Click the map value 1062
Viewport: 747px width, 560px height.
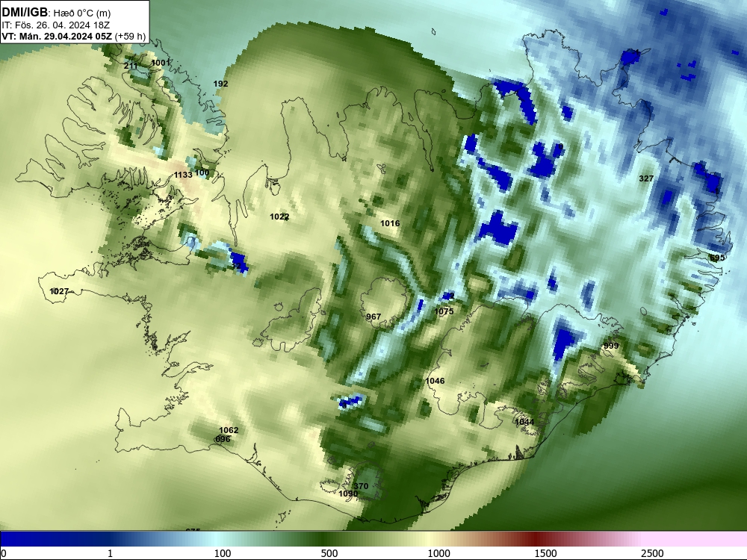tap(228, 430)
